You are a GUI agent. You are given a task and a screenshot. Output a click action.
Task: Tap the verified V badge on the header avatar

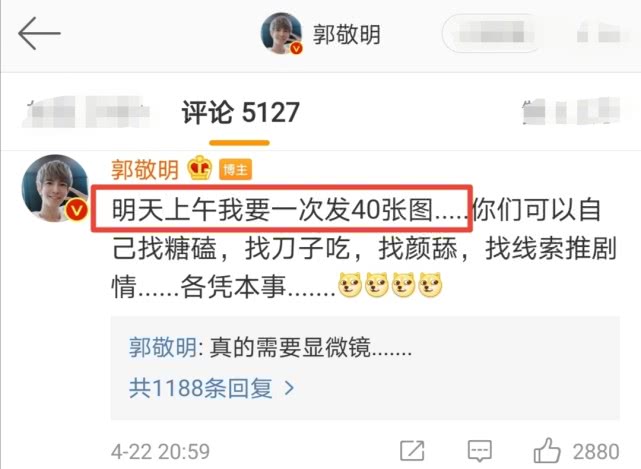click(296, 49)
